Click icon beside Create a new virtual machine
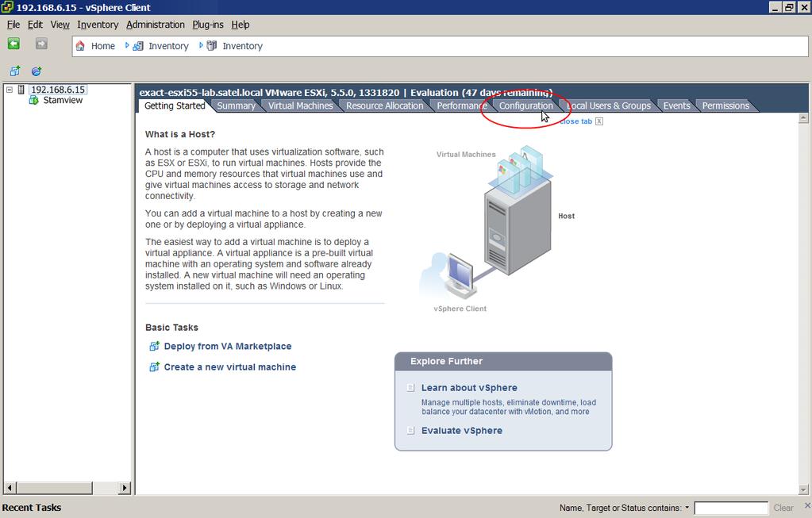 tap(154, 367)
